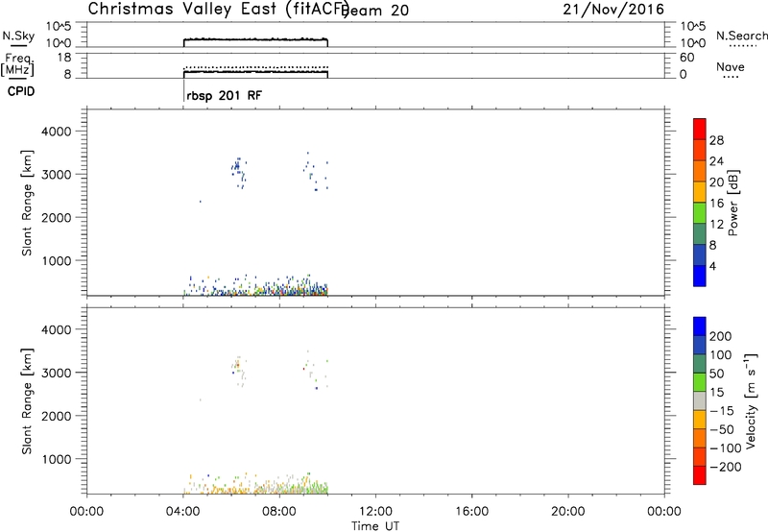Click the red bottom Velocity colorbar segment

tap(700, 475)
